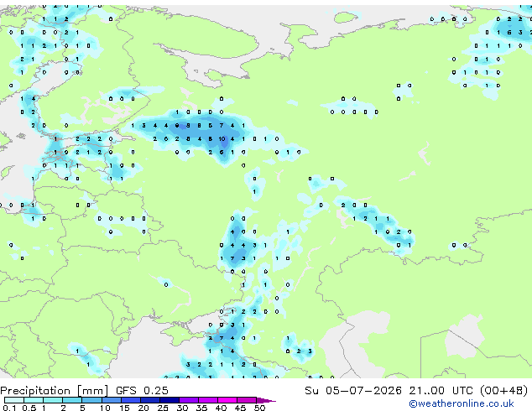Viewport: 532px width, 411px height.
Task: Click the 45–50 mm legend color swatch
Action: coord(247,400)
